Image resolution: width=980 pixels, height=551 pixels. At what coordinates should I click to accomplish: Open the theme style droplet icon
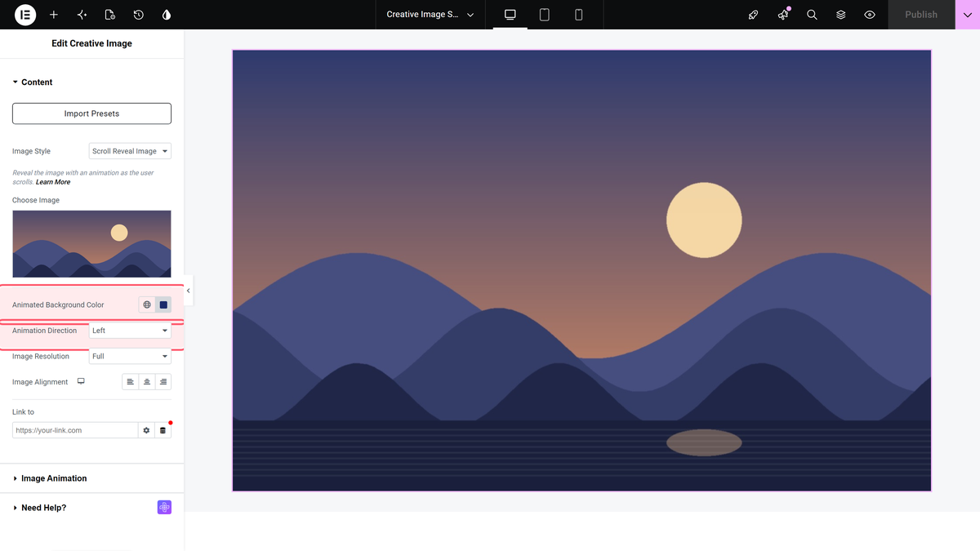click(167, 15)
